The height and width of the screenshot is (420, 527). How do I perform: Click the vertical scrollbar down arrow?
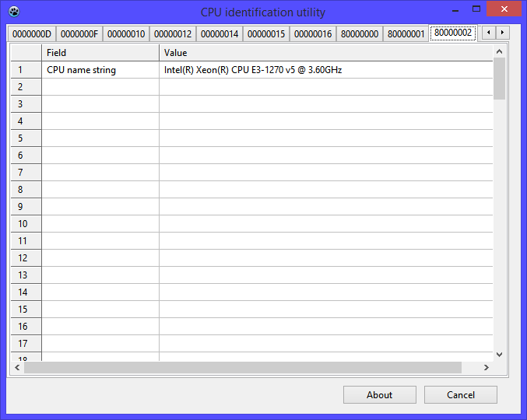500,355
